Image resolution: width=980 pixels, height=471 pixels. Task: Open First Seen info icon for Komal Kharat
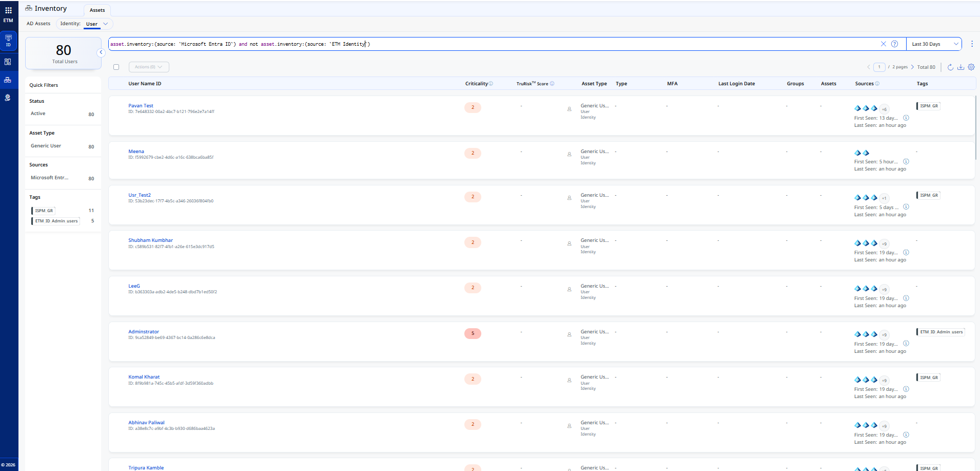(x=906, y=389)
